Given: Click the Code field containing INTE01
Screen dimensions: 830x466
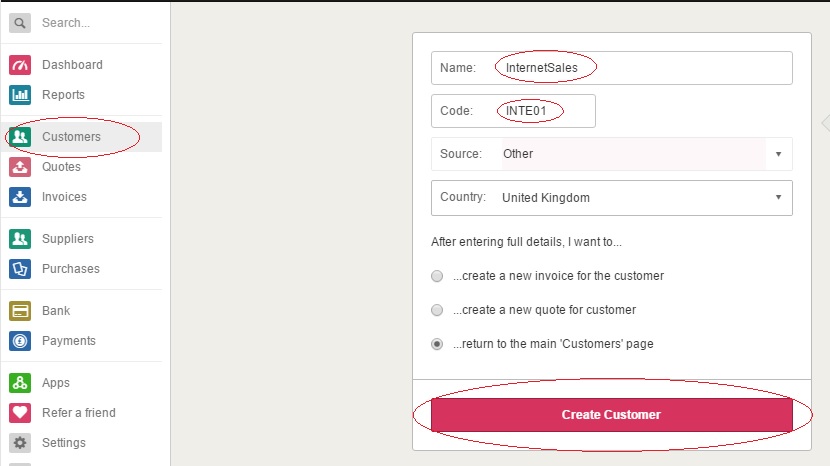Looking at the screenshot, I should [x=513, y=111].
